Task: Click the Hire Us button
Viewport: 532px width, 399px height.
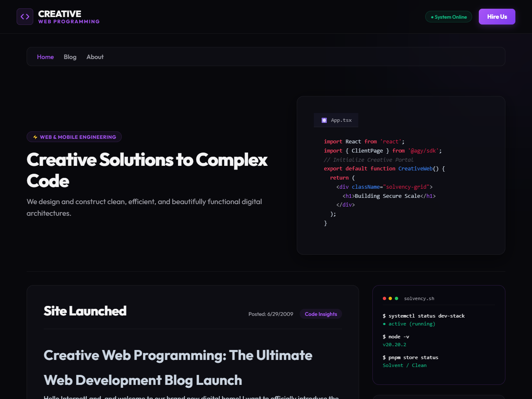Action: (497, 17)
